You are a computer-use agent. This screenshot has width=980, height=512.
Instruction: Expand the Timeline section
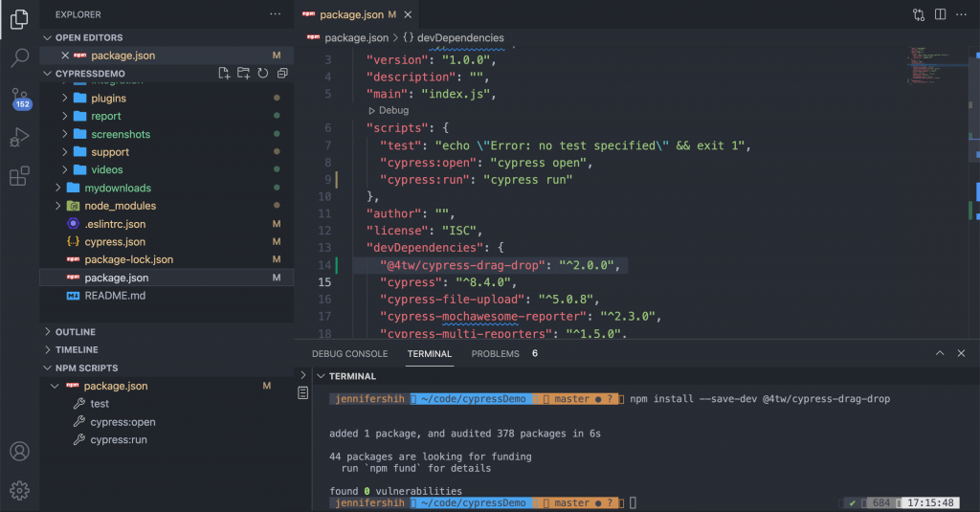[x=48, y=349]
